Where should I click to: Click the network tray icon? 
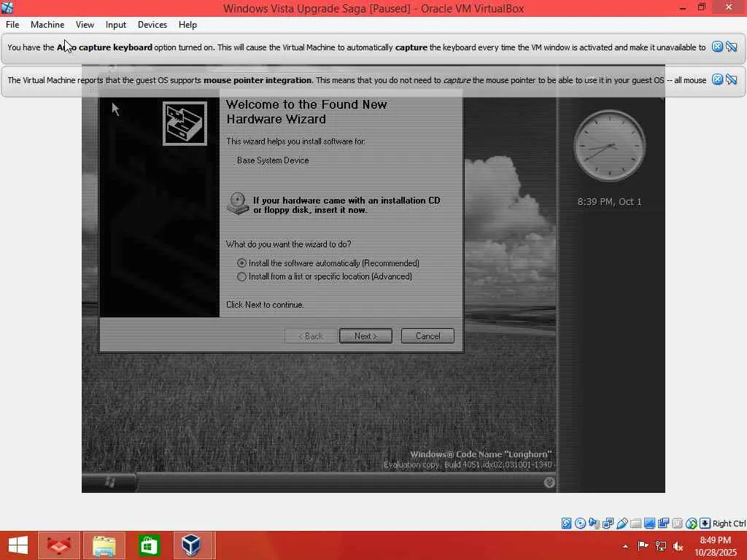coord(660,545)
